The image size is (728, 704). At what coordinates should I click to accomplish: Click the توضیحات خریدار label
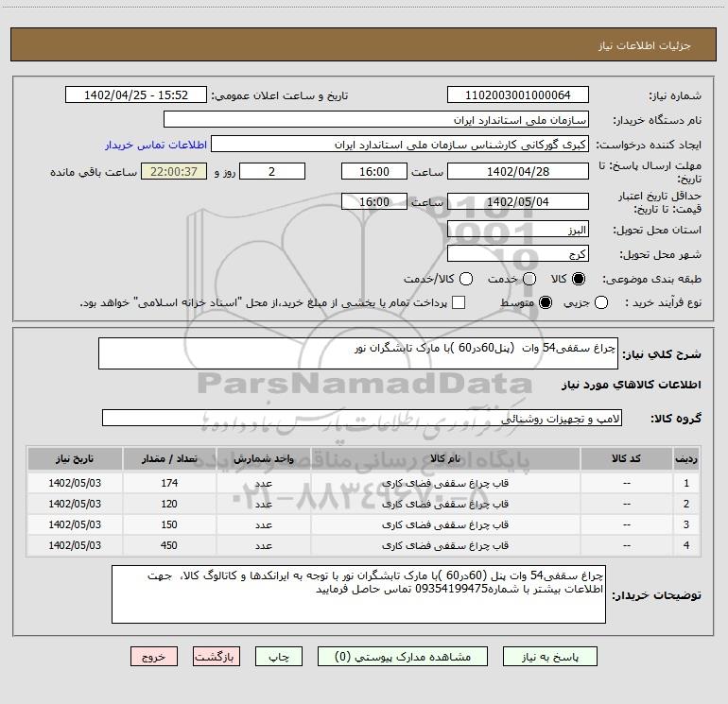click(656, 595)
